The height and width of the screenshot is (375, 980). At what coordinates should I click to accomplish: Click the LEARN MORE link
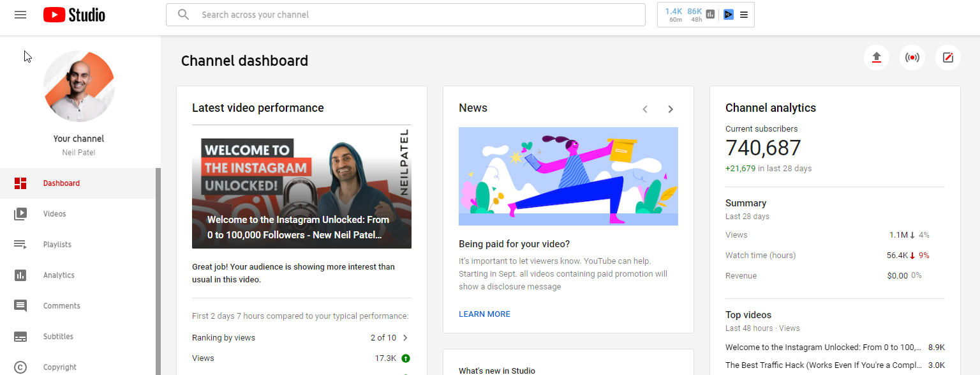pyautogui.click(x=484, y=314)
